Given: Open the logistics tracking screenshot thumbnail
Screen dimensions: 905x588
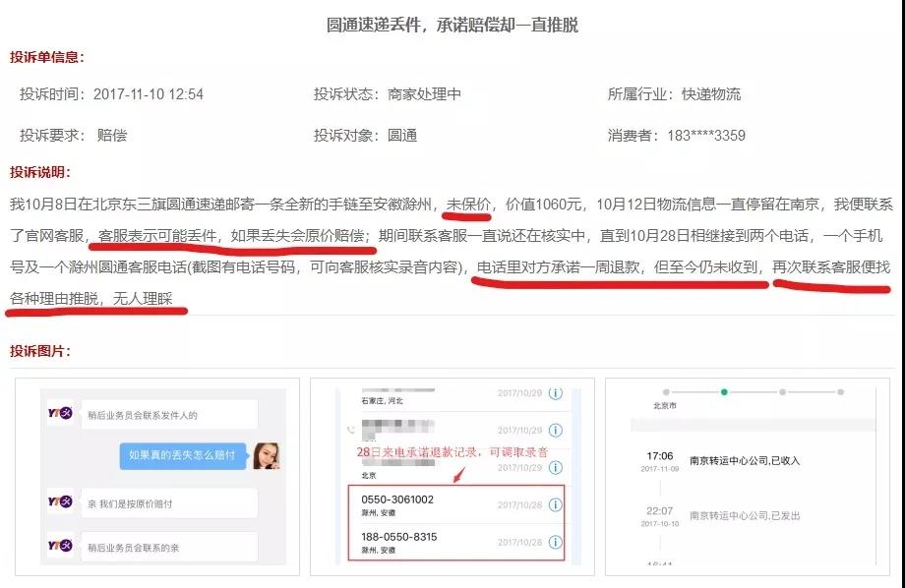Looking at the screenshot, I should click(x=748, y=477).
